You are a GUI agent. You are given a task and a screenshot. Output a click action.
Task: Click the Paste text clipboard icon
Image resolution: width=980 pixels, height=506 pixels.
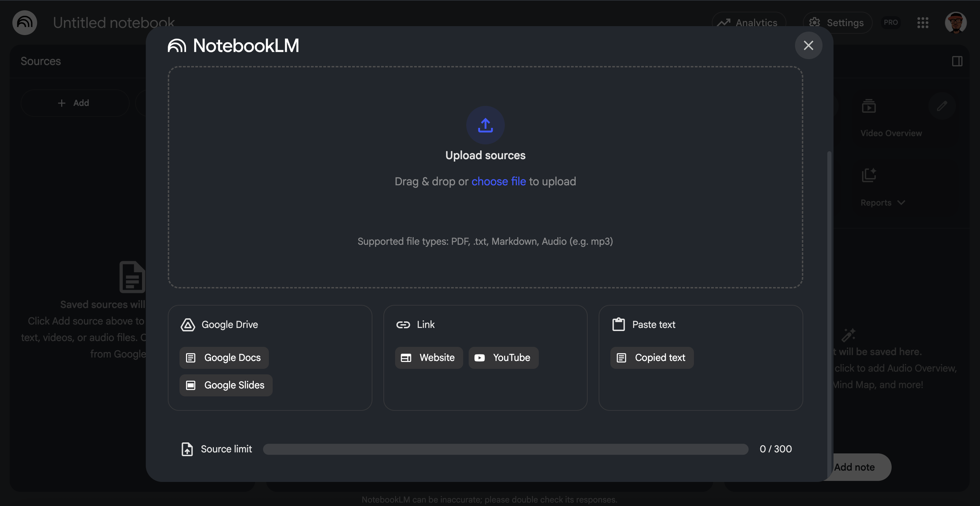tap(618, 324)
